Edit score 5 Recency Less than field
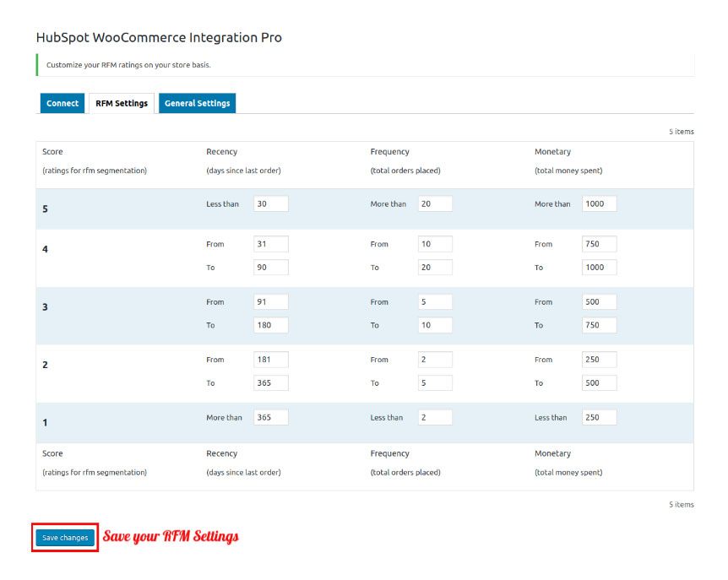728x580 pixels. point(271,203)
